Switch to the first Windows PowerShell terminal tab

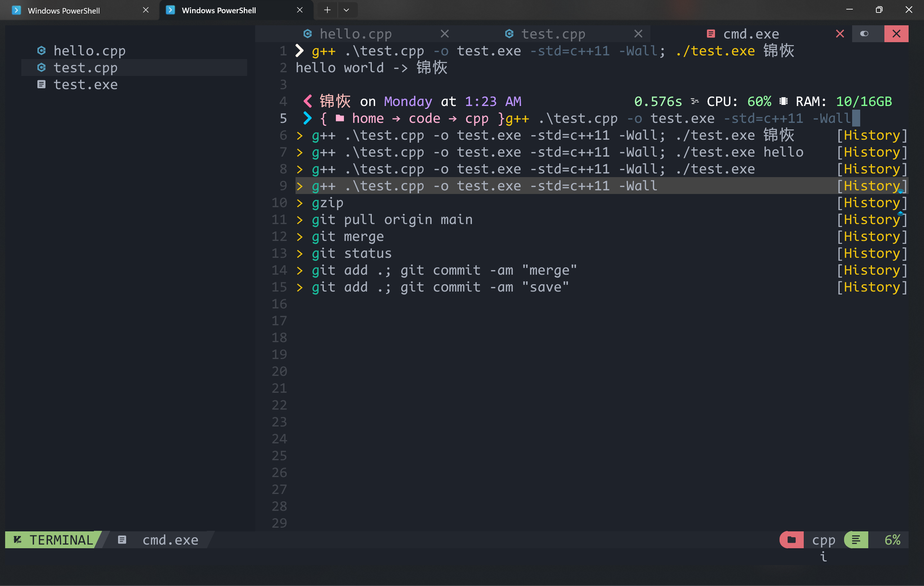point(65,10)
